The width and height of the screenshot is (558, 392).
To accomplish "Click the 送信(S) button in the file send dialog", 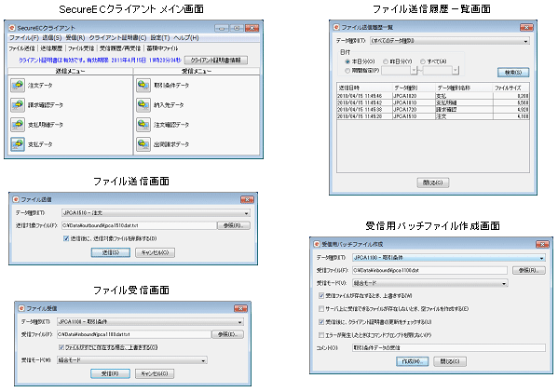I will click(111, 252).
